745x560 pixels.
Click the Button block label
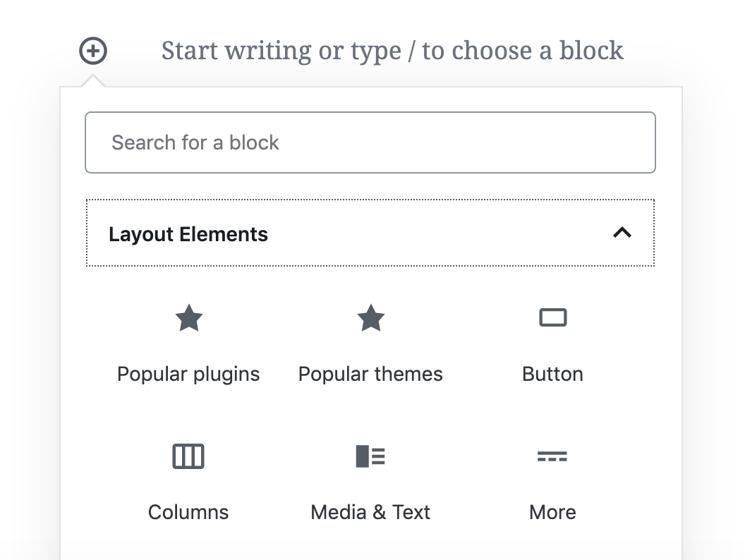coord(552,374)
